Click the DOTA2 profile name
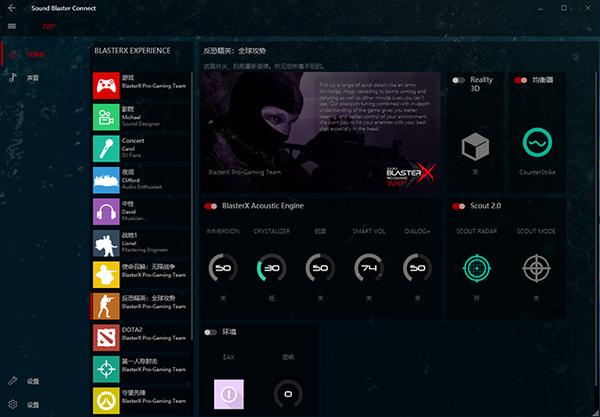Image resolution: width=600 pixels, height=417 pixels. click(x=132, y=329)
